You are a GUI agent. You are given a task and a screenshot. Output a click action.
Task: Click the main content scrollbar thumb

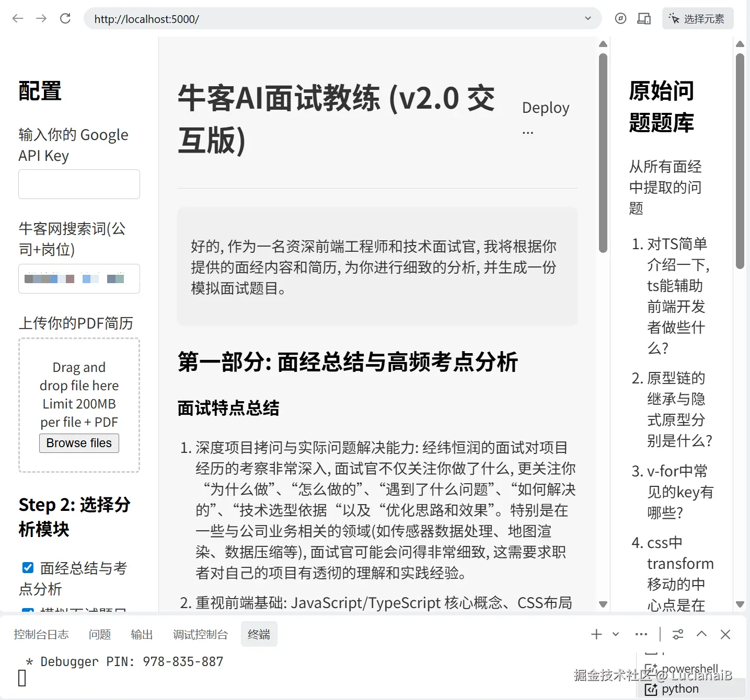pyautogui.click(x=603, y=153)
